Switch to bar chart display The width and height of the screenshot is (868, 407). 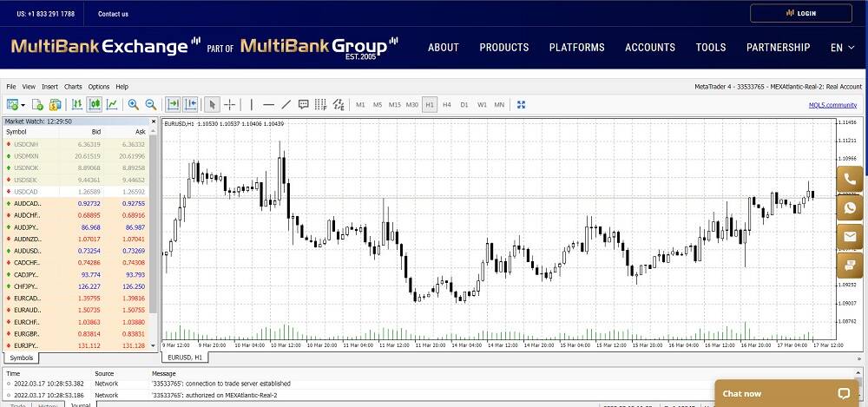pos(77,104)
